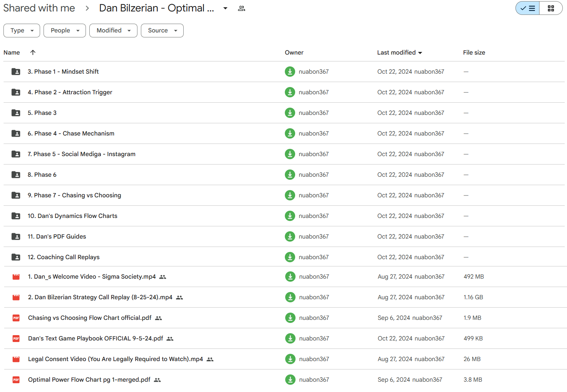567x392 pixels.
Task: Click shared icon next to Strategy Call Replay mp4
Action: point(179,298)
